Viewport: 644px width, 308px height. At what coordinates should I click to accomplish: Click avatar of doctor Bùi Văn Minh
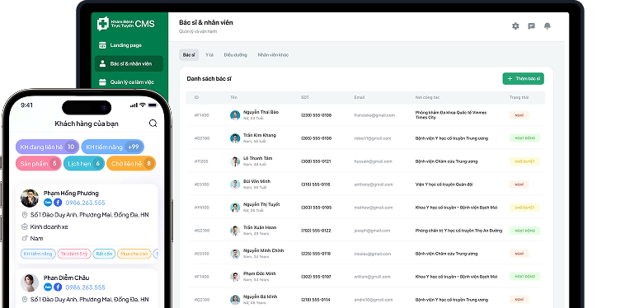pos(235,184)
